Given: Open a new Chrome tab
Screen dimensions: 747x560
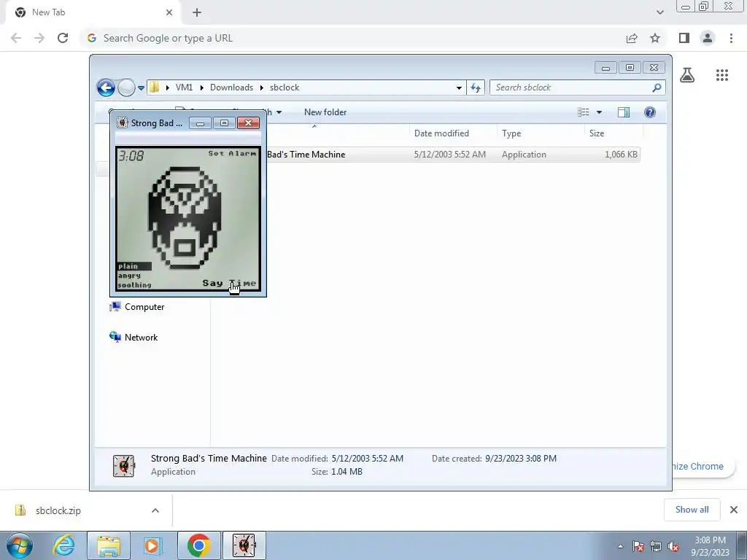Looking at the screenshot, I should pos(197,12).
